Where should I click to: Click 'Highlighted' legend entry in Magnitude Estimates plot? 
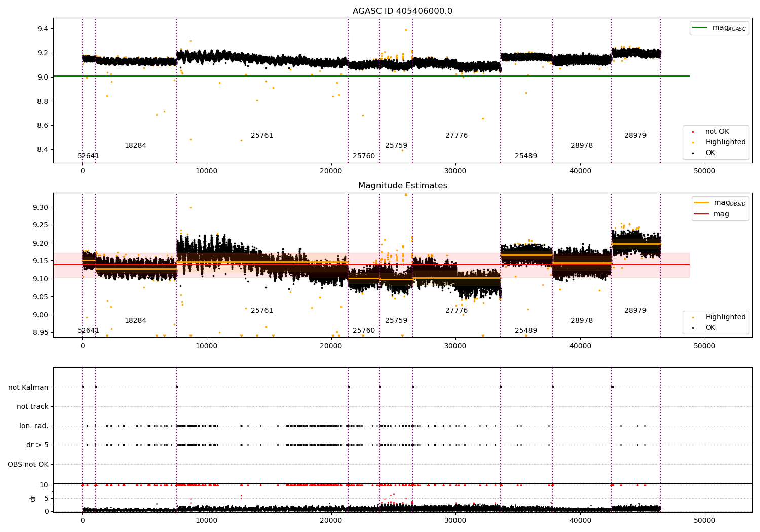tap(718, 317)
